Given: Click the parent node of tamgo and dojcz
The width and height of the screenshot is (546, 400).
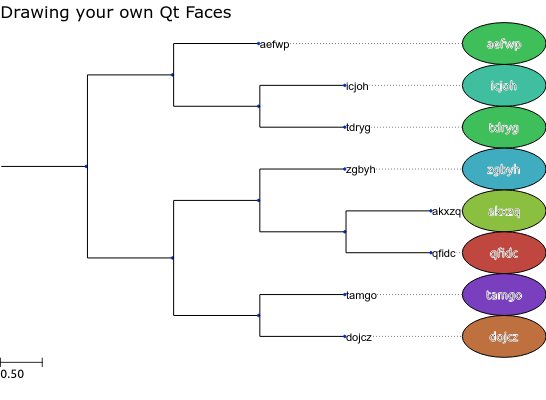Looking at the screenshot, I should tap(258, 315).
